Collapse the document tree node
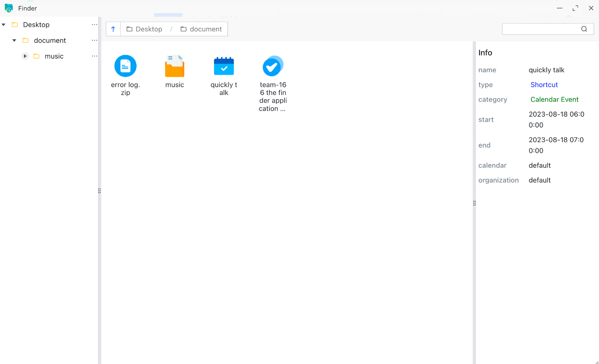The image size is (599, 364). (14, 40)
